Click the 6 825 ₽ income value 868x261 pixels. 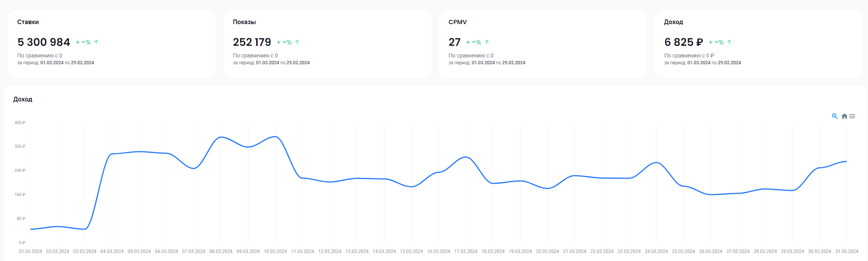coord(683,42)
